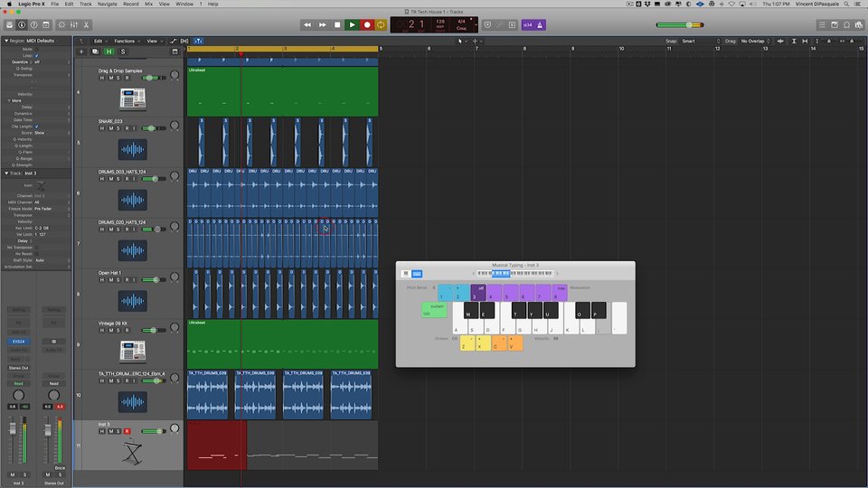Open the Snap Smart dropdown
Viewport: 868px width, 488px height.
(700, 41)
